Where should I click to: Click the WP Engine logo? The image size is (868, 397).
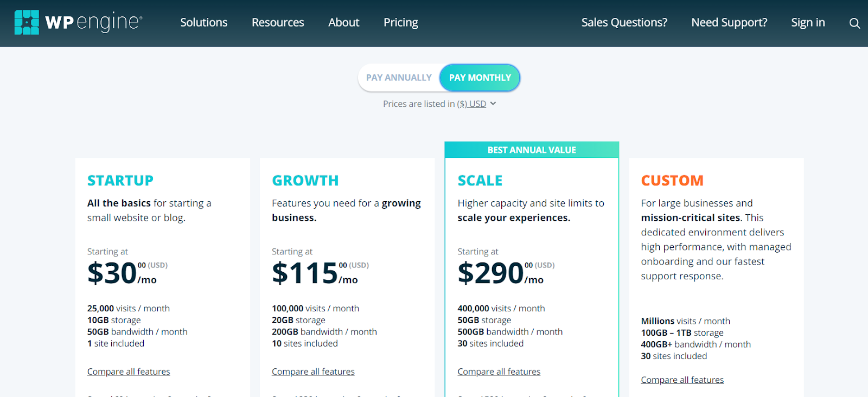click(x=78, y=22)
